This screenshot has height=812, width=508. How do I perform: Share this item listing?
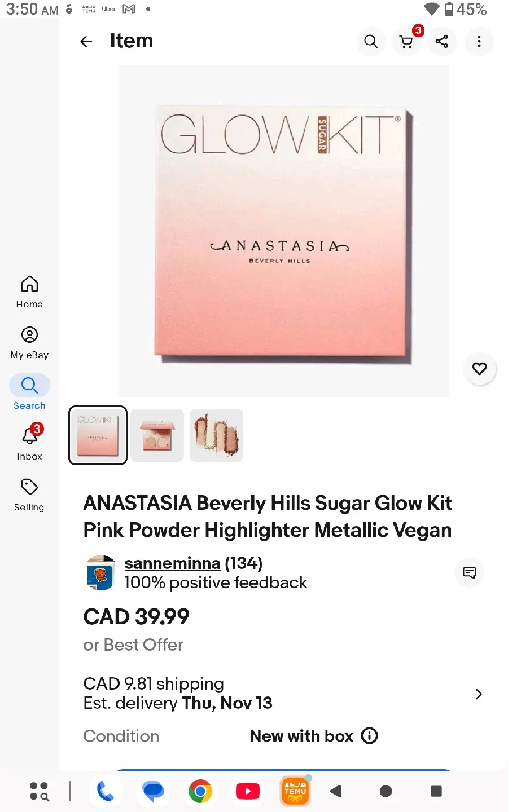[x=442, y=41]
